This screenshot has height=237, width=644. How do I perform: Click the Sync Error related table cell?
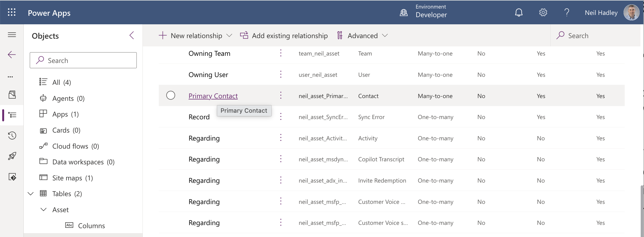click(371, 117)
